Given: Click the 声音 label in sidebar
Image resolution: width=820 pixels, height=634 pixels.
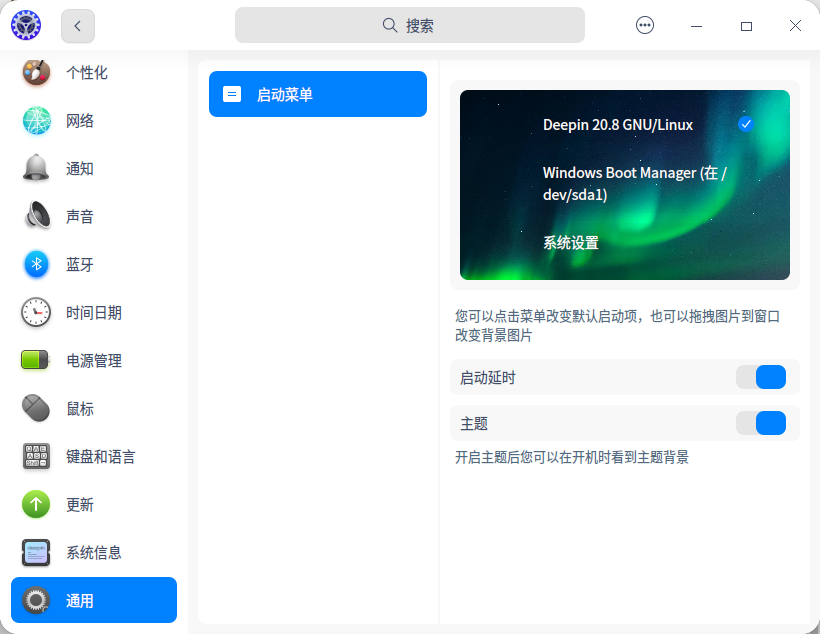Looking at the screenshot, I should (x=80, y=217).
